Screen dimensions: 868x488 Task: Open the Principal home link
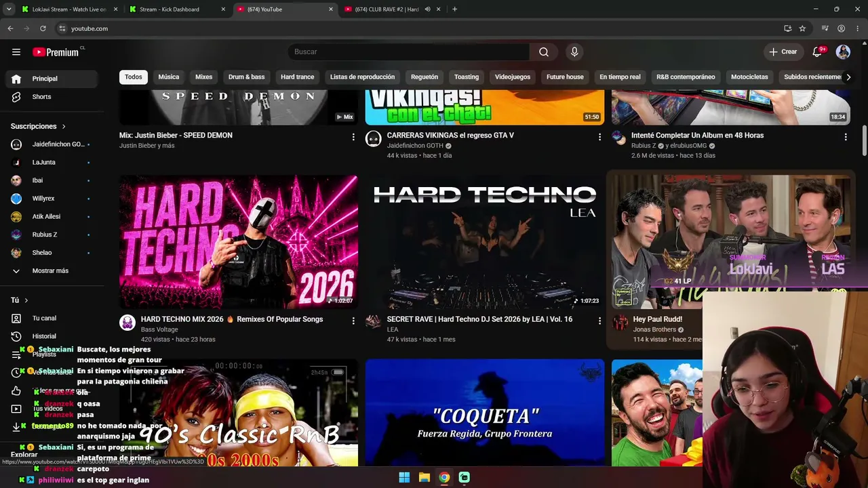52,79
